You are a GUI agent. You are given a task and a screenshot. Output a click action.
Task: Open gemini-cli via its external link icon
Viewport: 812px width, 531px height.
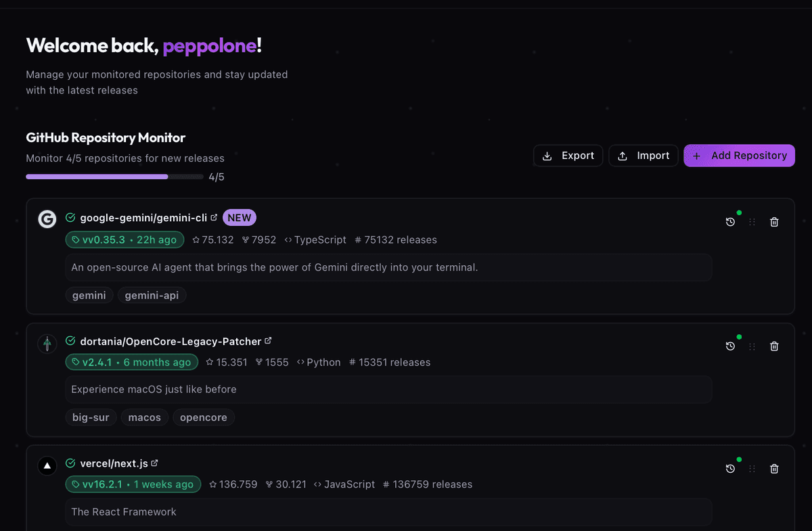214,216
